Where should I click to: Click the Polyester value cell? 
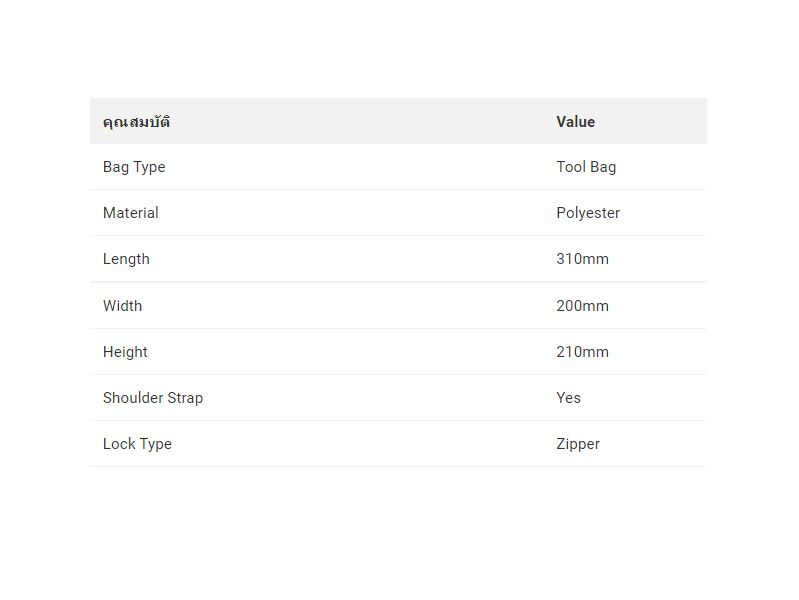point(588,213)
